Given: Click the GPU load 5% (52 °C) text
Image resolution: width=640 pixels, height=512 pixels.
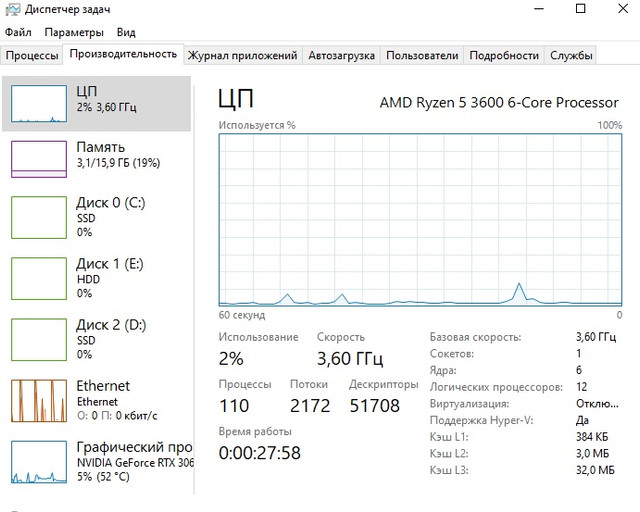Looking at the screenshot, I should [x=103, y=476].
